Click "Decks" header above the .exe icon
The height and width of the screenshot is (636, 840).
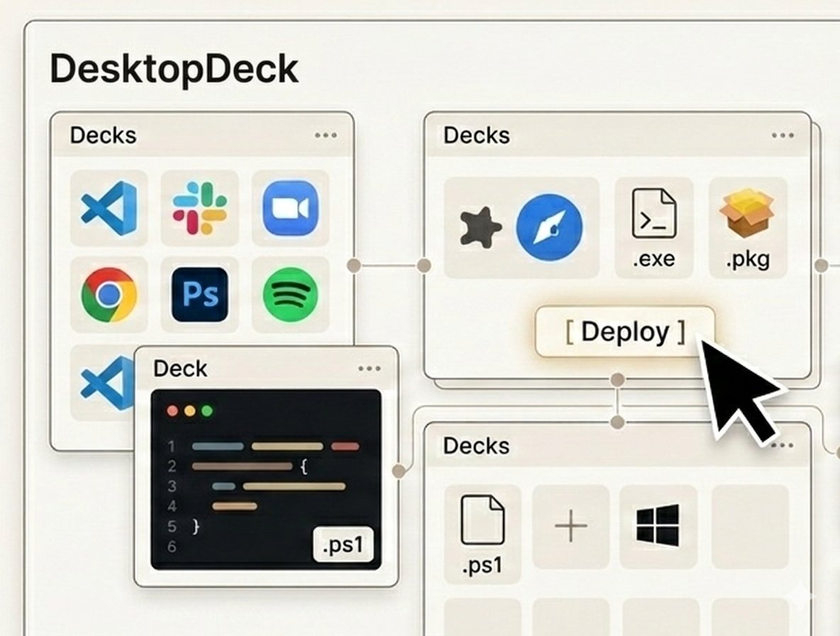click(x=476, y=135)
